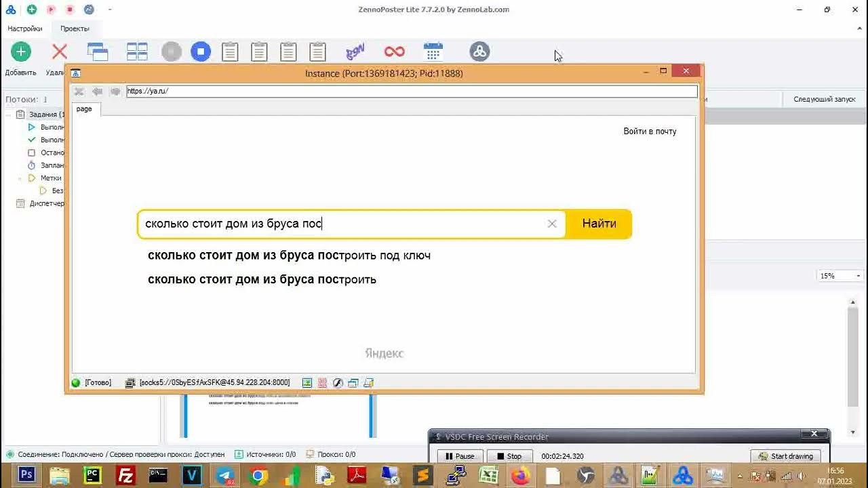This screenshot has height=488, width=868.
Task: Select suggestion ending with построить под ключ
Action: point(289,256)
